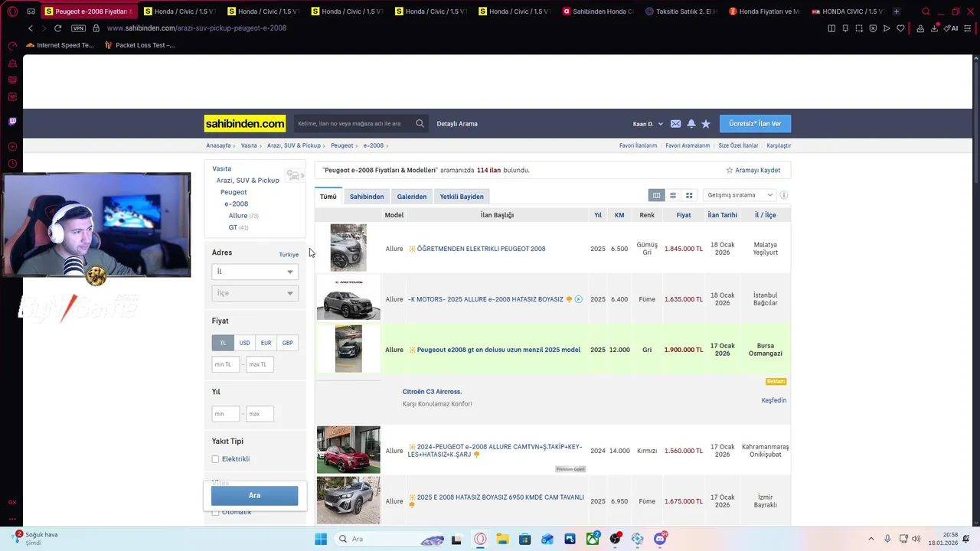
Task: Open a new browser tab with plus icon
Action: click(x=897, y=11)
